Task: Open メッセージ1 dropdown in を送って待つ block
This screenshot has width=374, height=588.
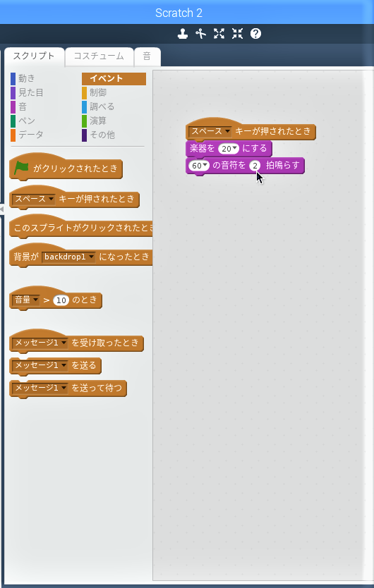Action: pyautogui.click(x=40, y=388)
